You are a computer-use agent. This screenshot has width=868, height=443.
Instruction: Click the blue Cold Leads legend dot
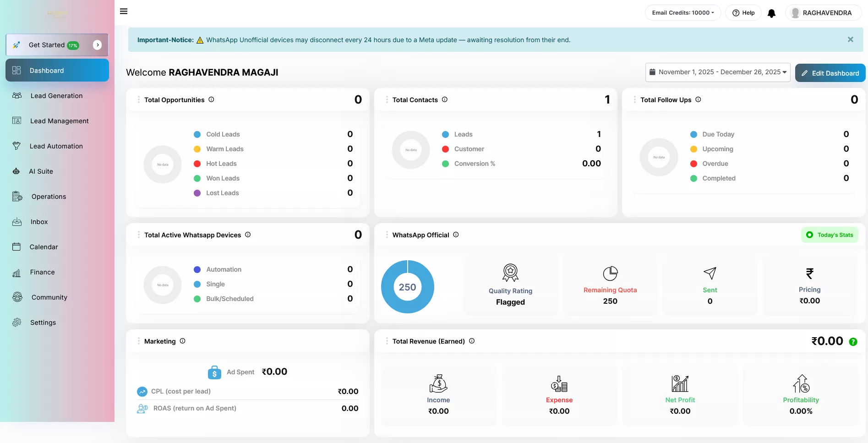tap(197, 134)
